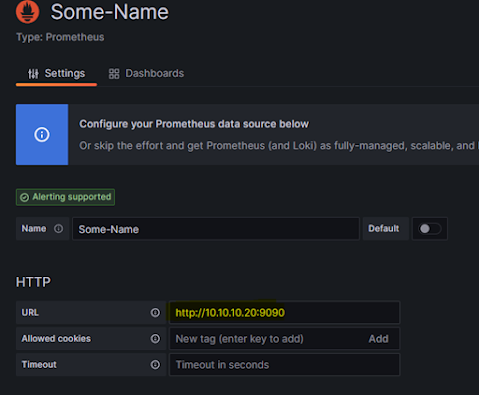Click the Alerting supported badge
Screen dimensions: 479x395
65,197
